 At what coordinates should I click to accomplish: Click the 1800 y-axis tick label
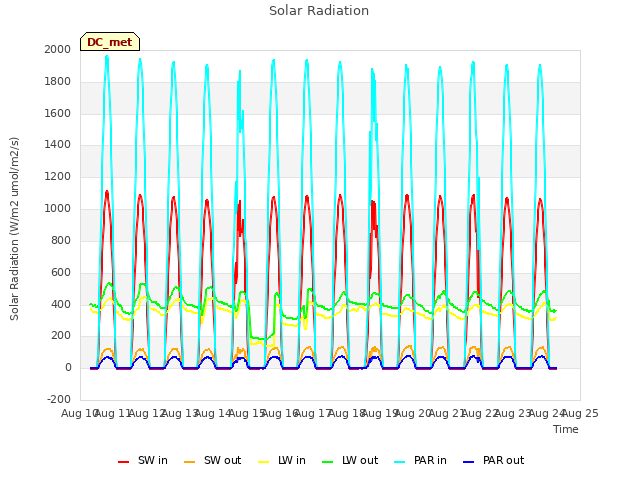[x=58, y=81]
